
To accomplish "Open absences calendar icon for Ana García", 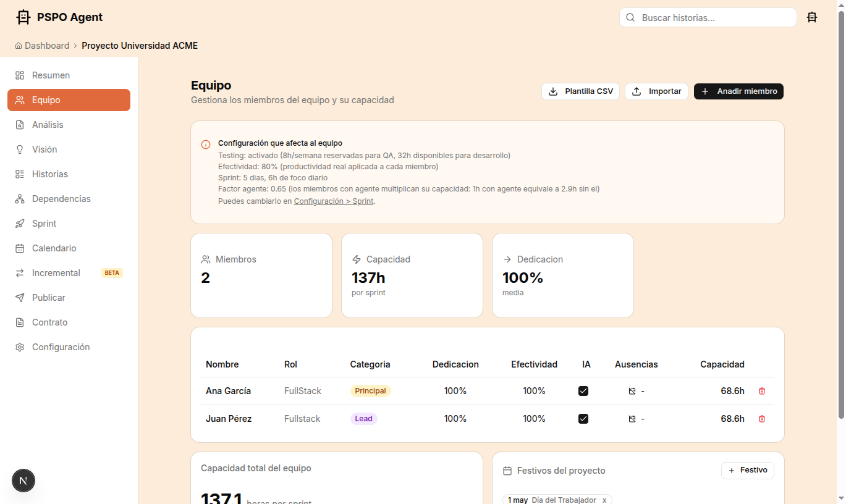I will tap(632, 391).
